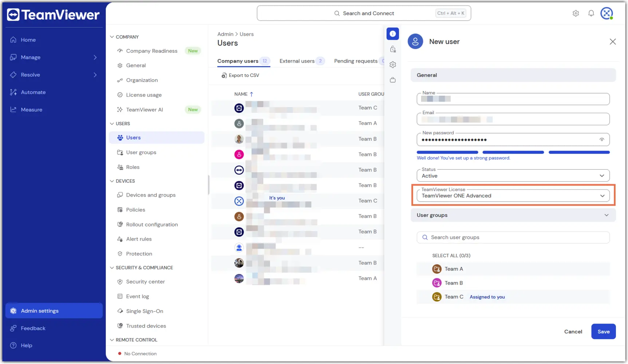Expand the Manage submenu arrow
628x364 pixels.
[x=95, y=57]
